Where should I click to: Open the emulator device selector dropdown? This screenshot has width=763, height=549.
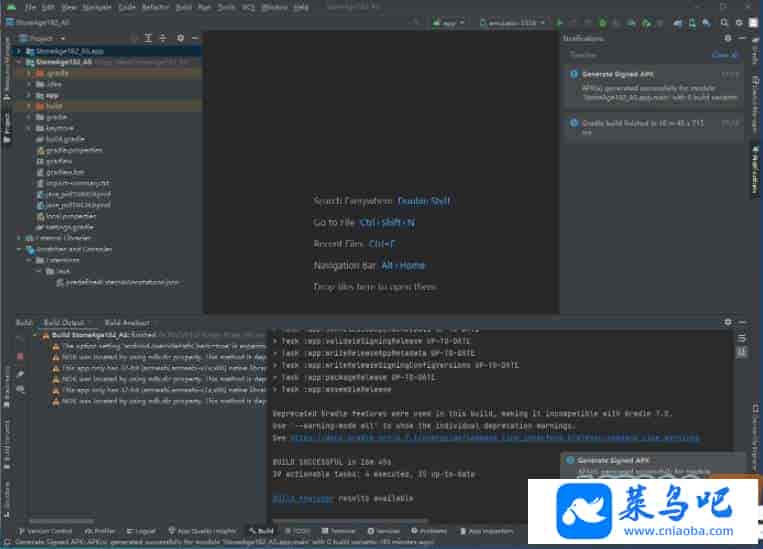[x=513, y=22]
